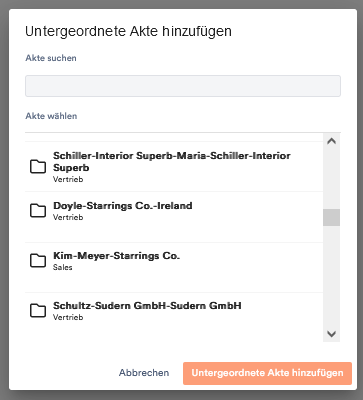This screenshot has width=363, height=400.
Task: Click folder icon beside Schiller-Interior Superb entry
Action: [38, 166]
